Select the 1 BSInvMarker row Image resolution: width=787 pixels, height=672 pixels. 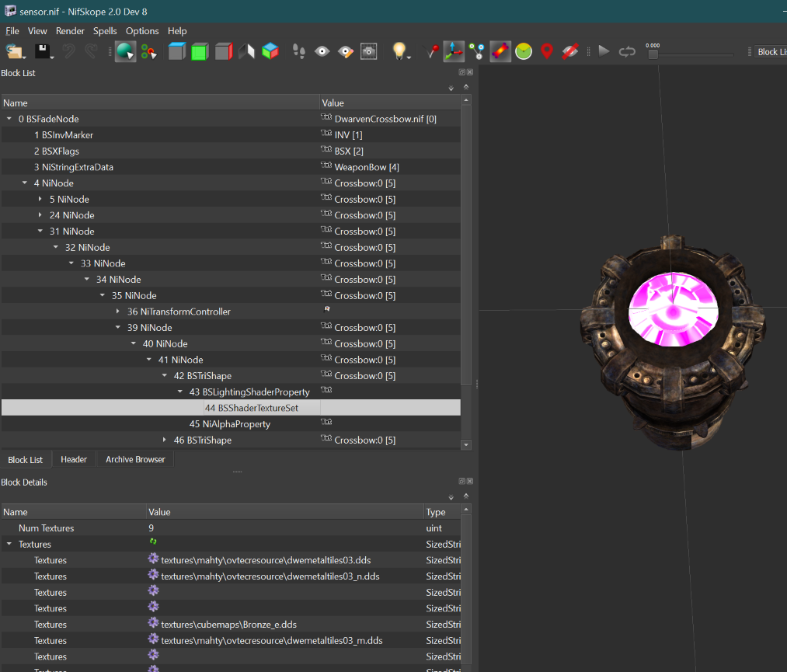(231, 135)
